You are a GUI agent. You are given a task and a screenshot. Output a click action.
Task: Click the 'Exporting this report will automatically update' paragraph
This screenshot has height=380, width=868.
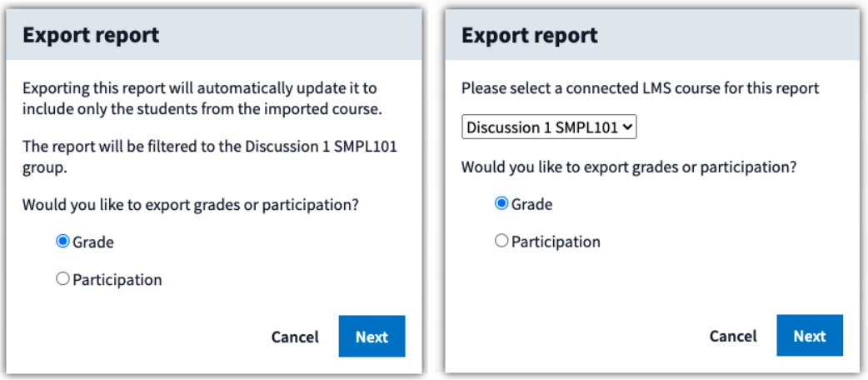pyautogui.click(x=203, y=98)
